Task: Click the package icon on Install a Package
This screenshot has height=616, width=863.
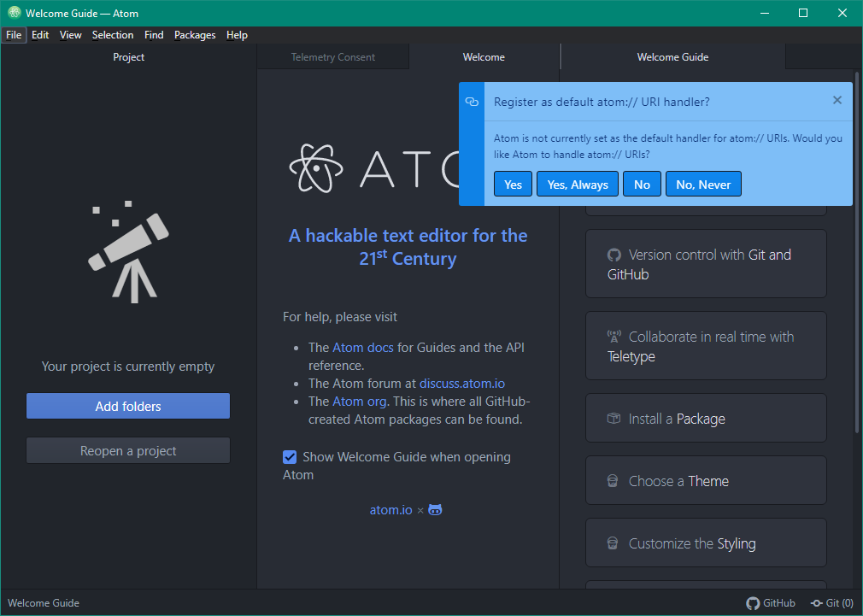Action: click(x=613, y=419)
